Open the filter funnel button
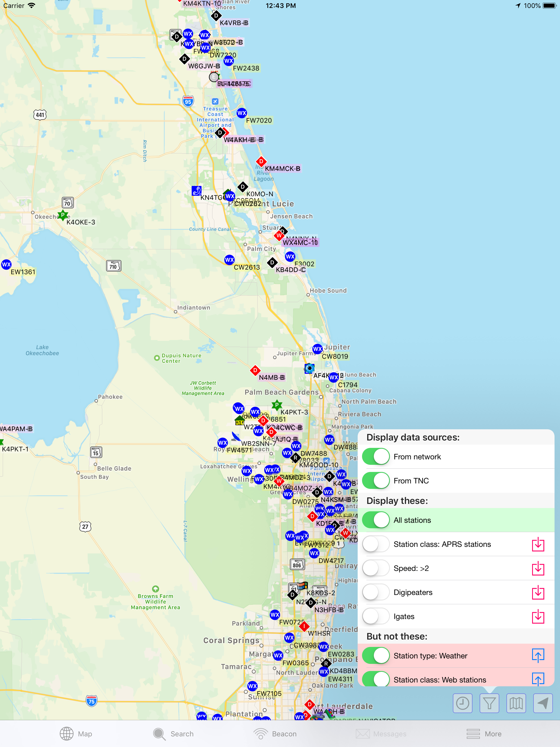This screenshot has height=747, width=560. (489, 704)
